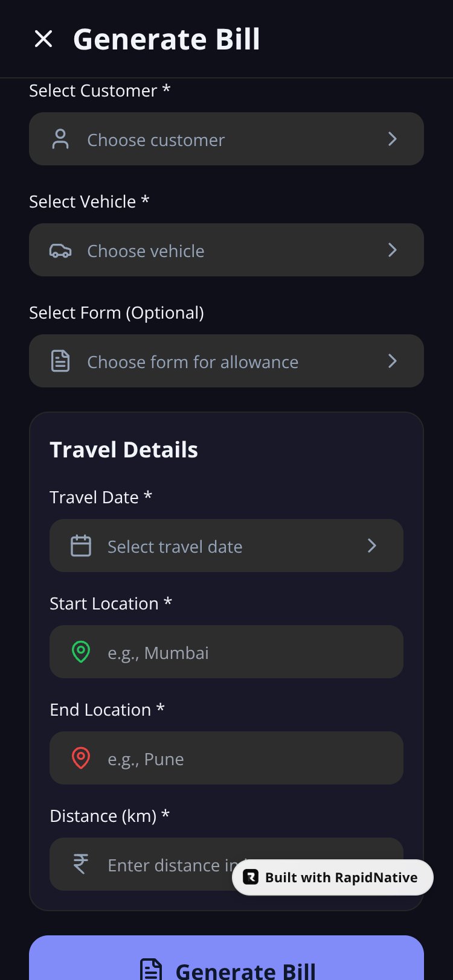Click the rupee icon in distance field
This screenshot has height=980, width=453.
[81, 864]
